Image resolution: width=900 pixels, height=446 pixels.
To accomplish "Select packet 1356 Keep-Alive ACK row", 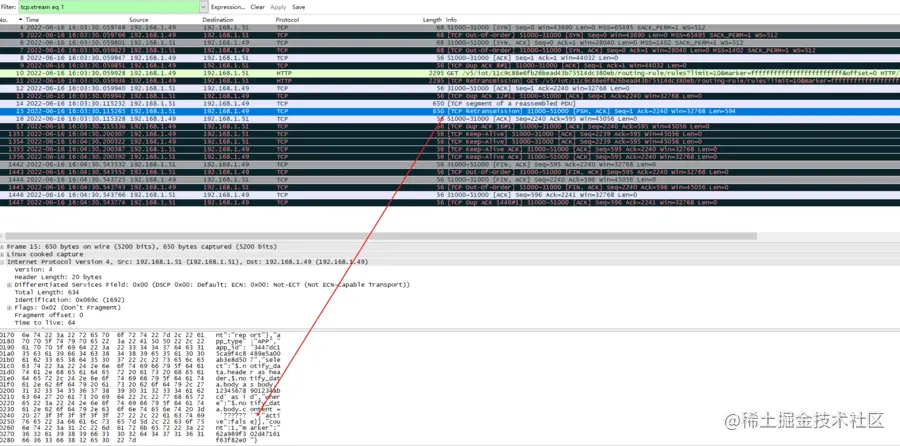I will pos(450,157).
